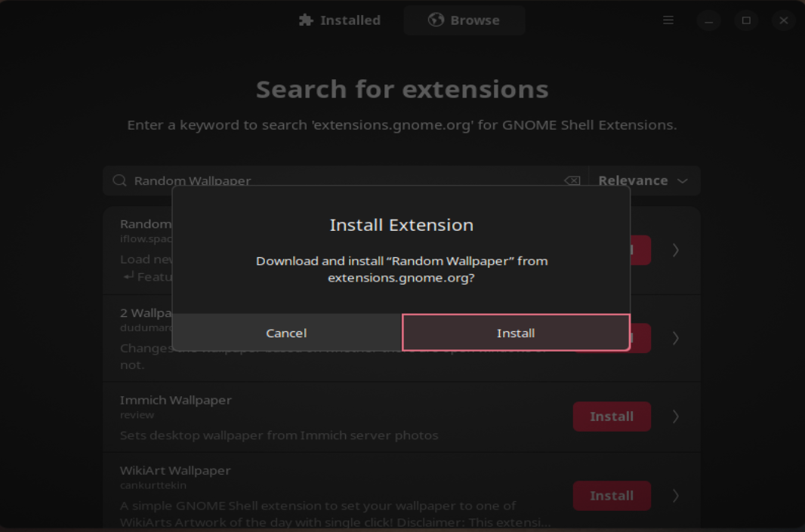The image size is (805, 532).
Task: Install the WikiArt Wallpaper extension
Action: click(612, 496)
